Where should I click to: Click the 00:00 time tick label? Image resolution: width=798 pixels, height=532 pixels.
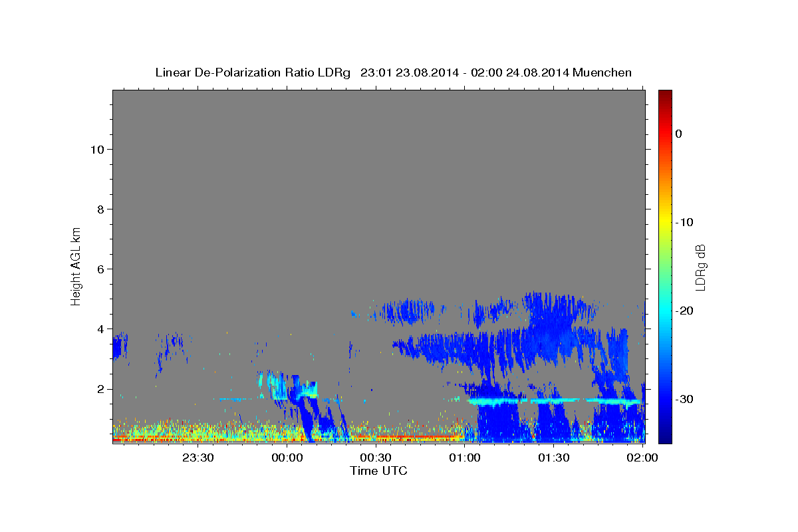[x=287, y=458]
